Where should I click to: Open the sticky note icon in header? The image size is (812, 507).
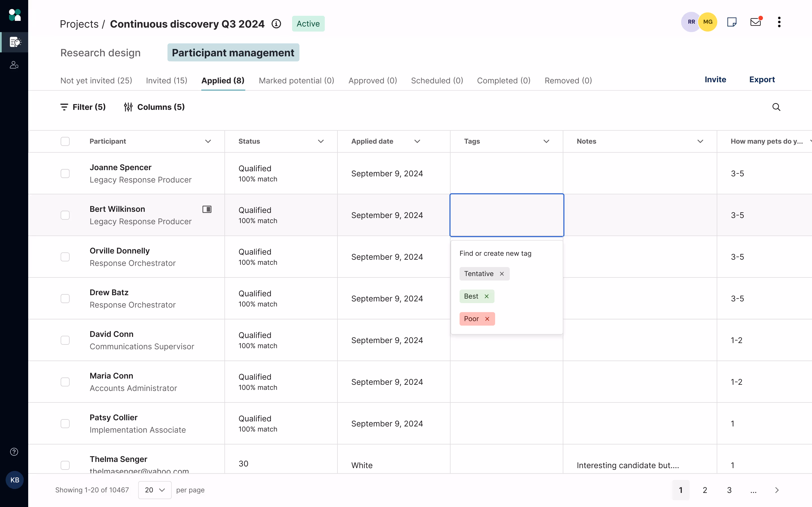[x=731, y=22]
